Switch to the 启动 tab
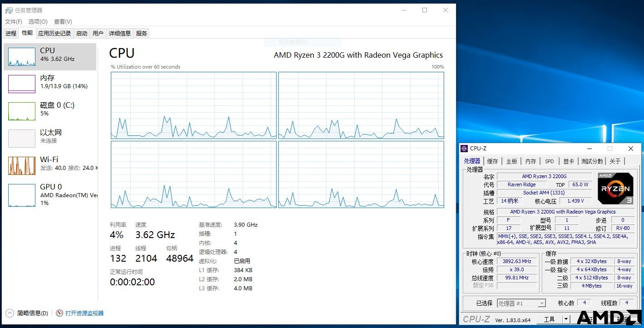Viewport: 644px width, 328px height. [82, 33]
